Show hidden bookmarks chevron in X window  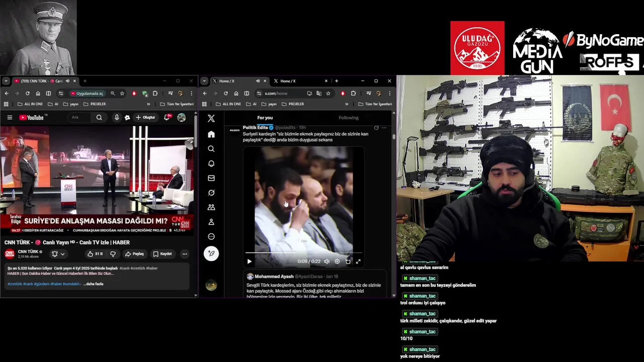347,104
